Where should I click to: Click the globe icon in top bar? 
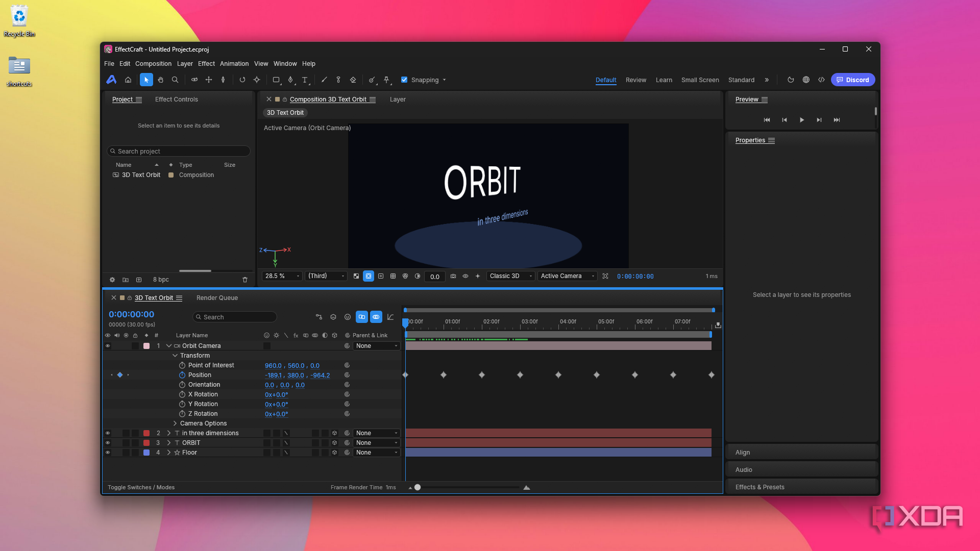pos(806,80)
